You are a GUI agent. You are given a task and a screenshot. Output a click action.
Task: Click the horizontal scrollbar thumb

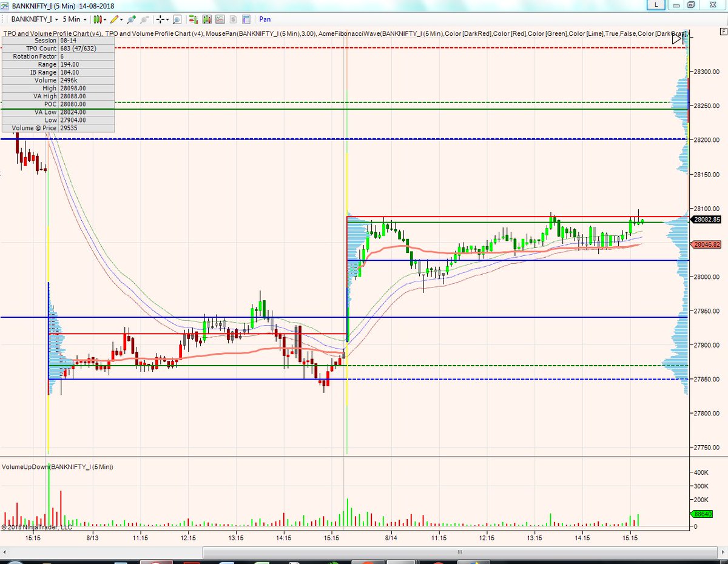click(459, 552)
